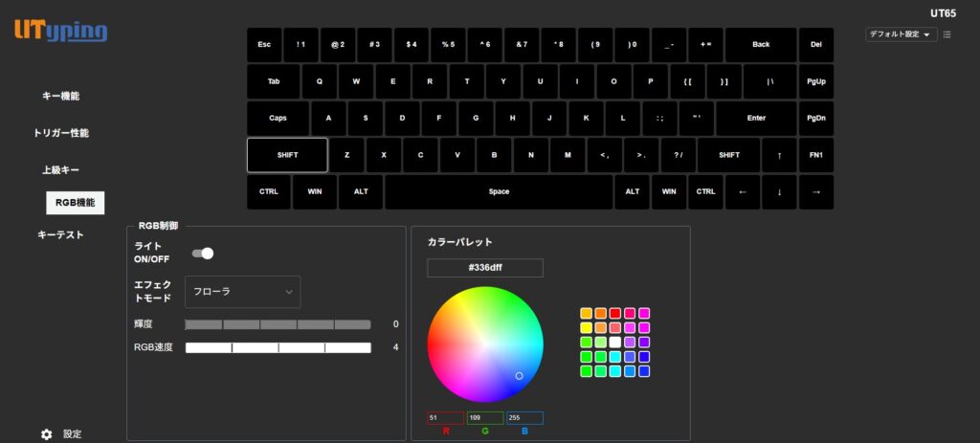Select the left arrow key on keyboard

[742, 191]
